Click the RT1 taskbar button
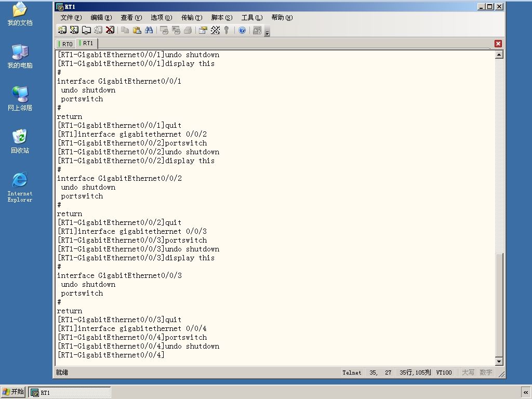This screenshot has height=399, width=532. (x=70, y=393)
